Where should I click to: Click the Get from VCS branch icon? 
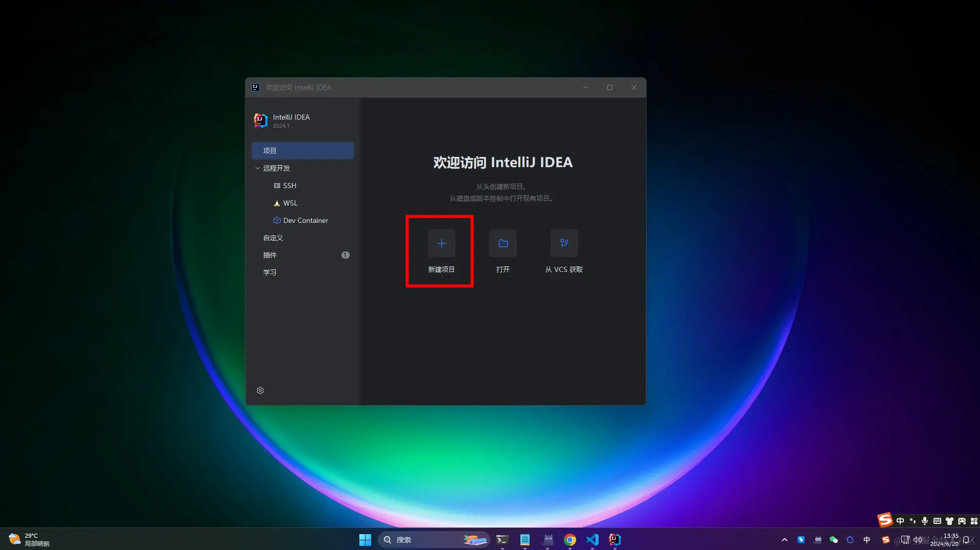564,243
